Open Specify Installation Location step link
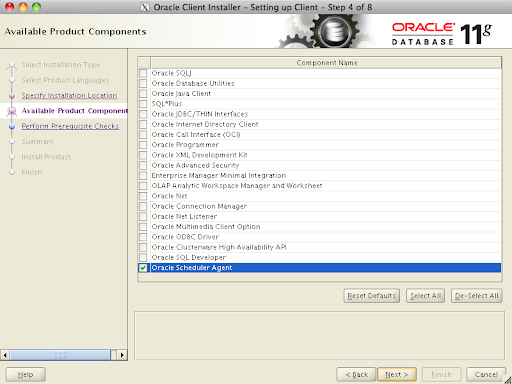Image resolution: width=512 pixels, height=384 pixels. (x=69, y=95)
